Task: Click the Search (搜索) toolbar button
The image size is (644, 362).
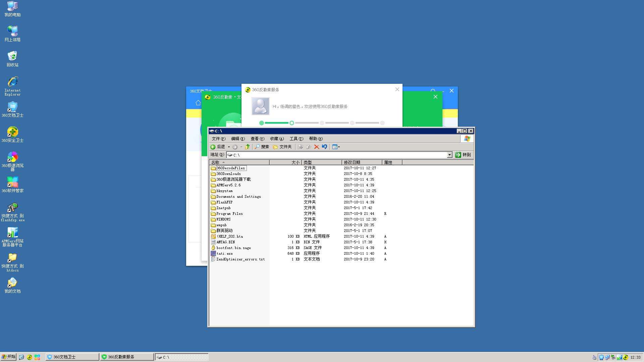Action: click(x=262, y=147)
